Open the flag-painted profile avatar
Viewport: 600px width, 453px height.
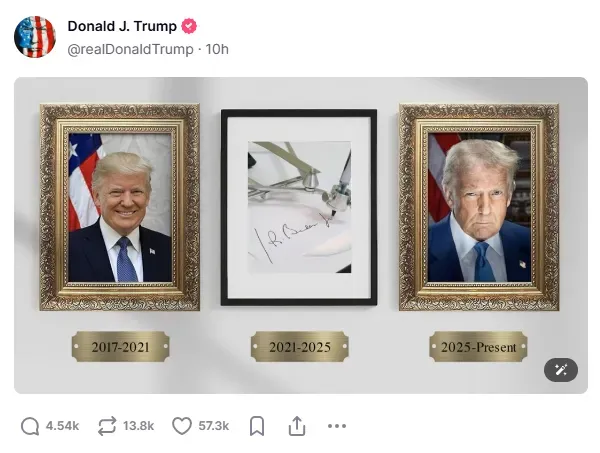click(35, 37)
